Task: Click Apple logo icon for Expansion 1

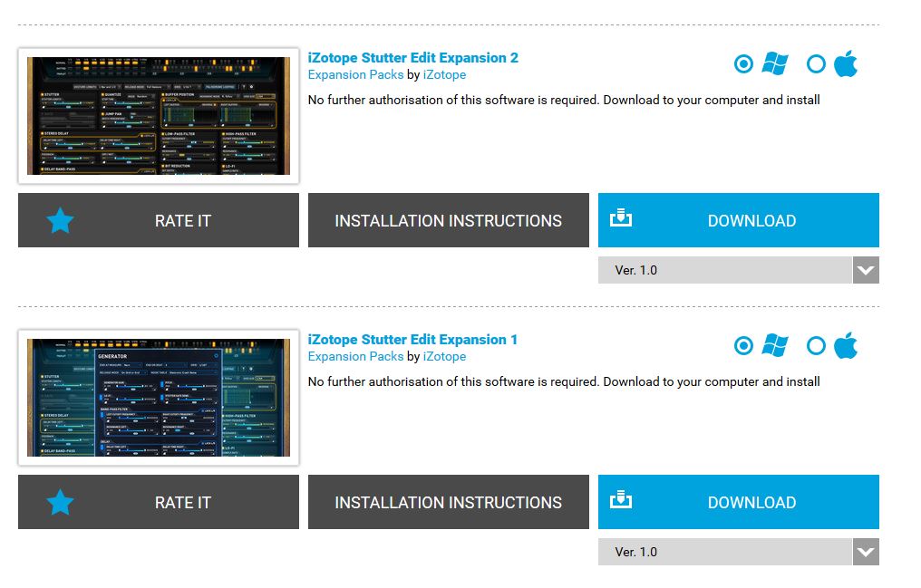Action: pos(846,344)
